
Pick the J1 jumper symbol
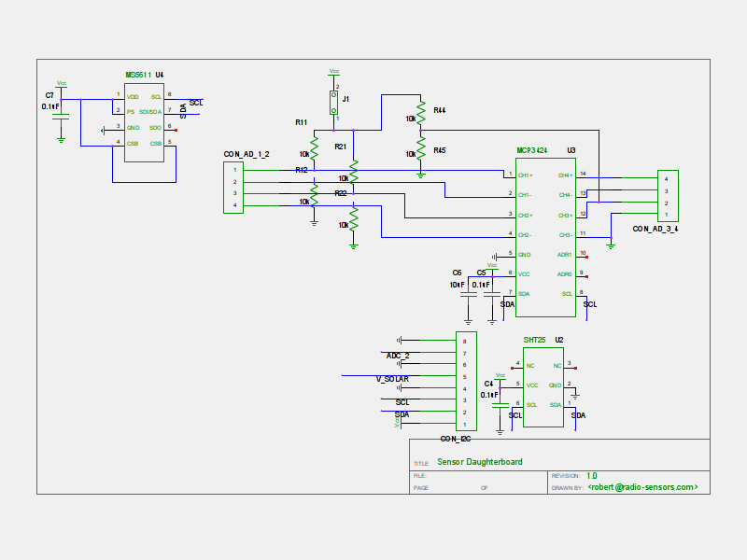(x=333, y=103)
